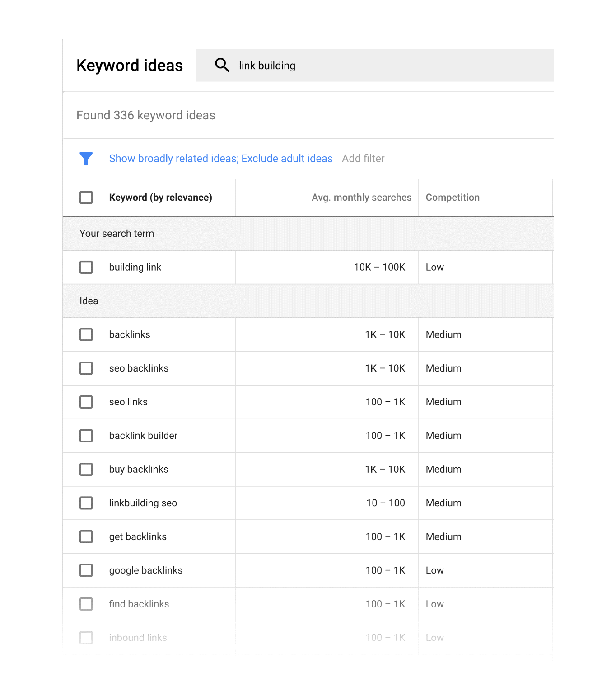The width and height of the screenshot is (616, 696).
Task: Click Low competition for 'building link'
Action: pos(435,267)
